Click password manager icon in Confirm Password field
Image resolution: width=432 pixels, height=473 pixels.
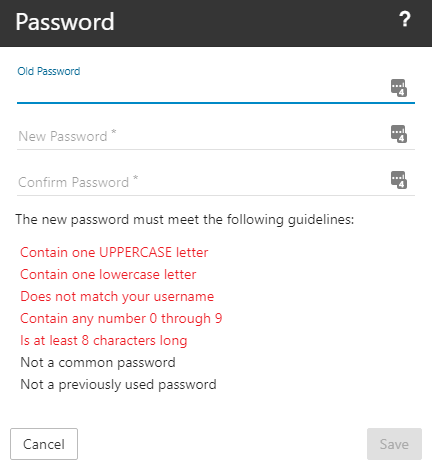399,180
